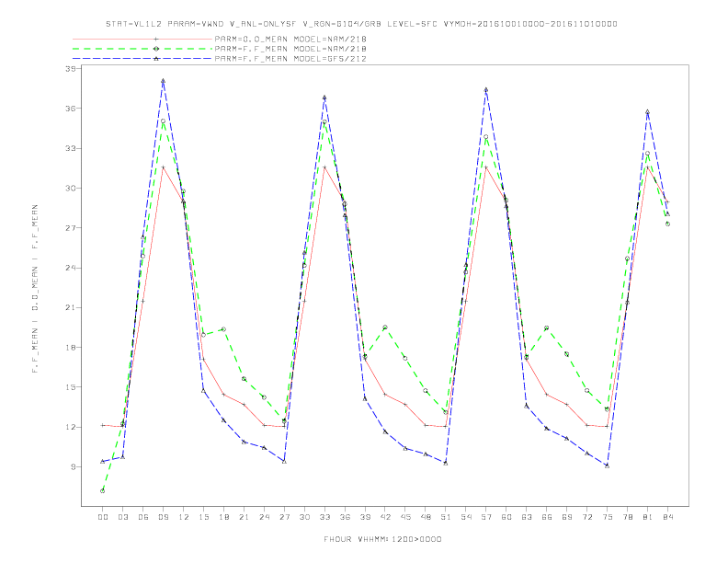Click x-axis tick label 54

466,517
